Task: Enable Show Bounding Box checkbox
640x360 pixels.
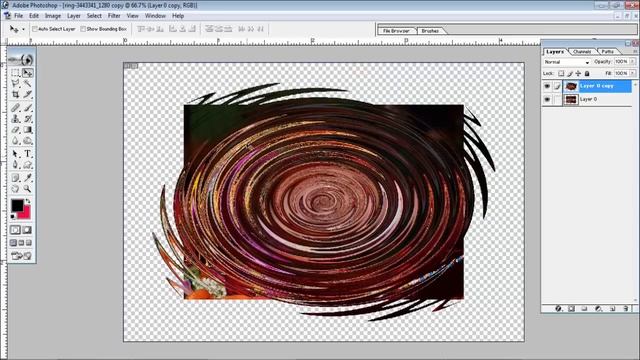Action: tap(83, 29)
